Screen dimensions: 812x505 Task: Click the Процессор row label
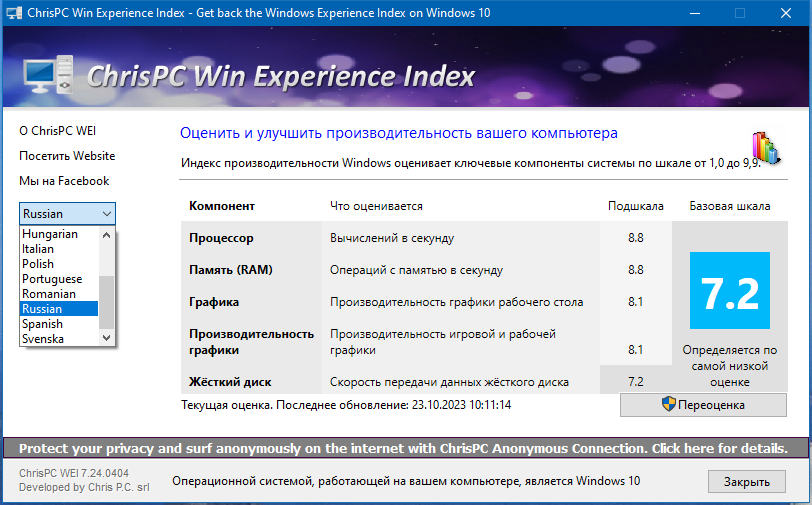221,238
